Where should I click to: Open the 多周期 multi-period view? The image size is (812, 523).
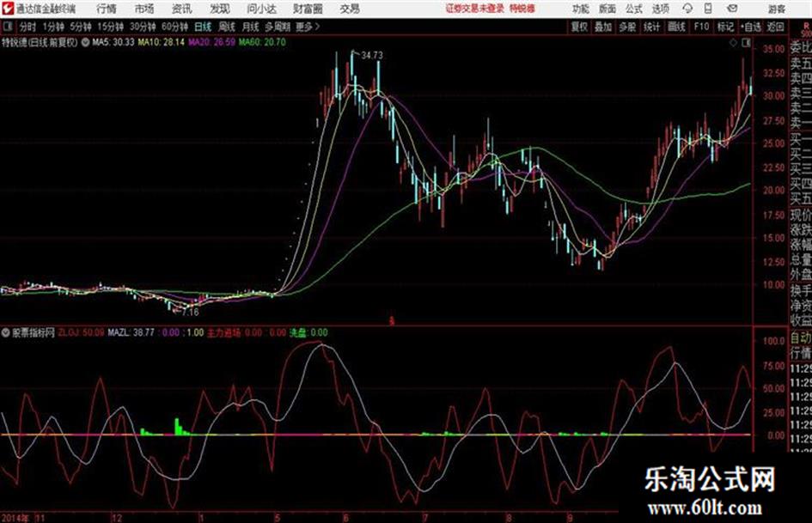click(x=278, y=27)
